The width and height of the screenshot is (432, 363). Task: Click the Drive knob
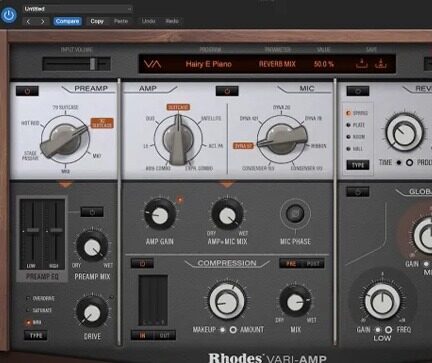coord(92,312)
